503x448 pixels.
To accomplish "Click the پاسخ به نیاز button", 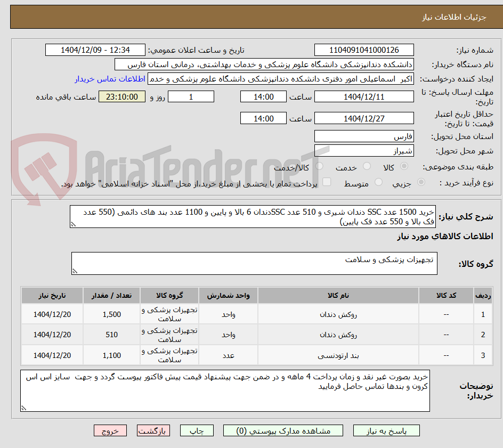I will 386,430.
